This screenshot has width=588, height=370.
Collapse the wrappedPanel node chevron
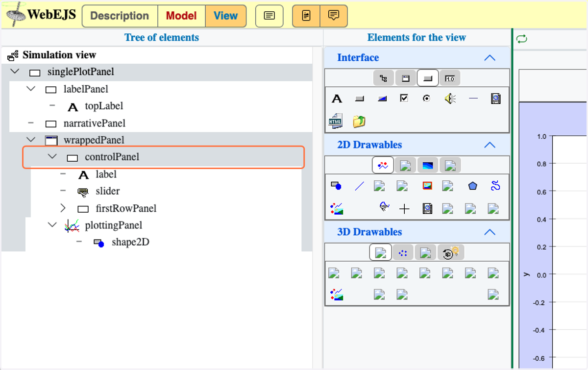pos(31,140)
